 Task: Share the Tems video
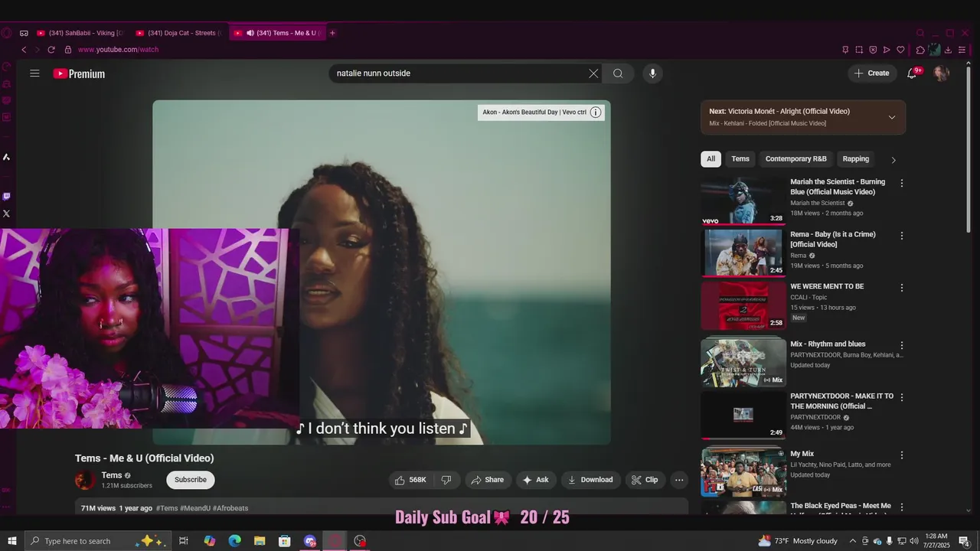(x=487, y=480)
